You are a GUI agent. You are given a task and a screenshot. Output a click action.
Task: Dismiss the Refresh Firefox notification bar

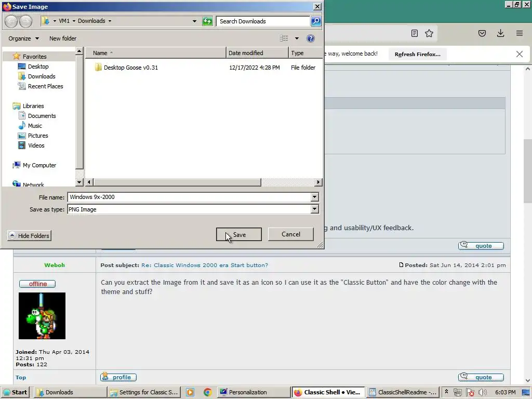[x=520, y=54]
